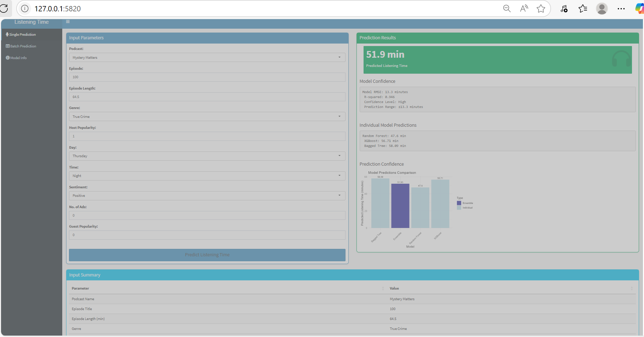Click the True Crime value in summary table

click(398, 329)
